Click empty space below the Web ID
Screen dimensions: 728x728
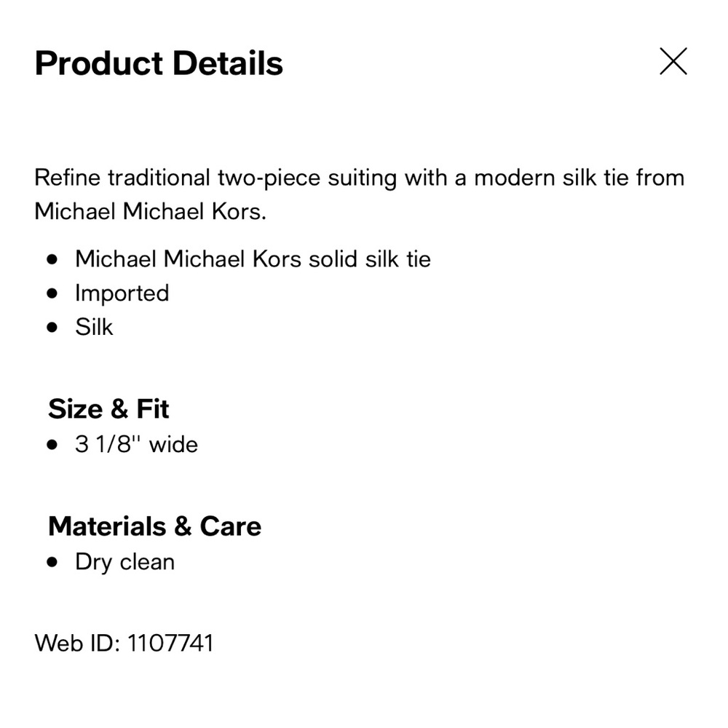coord(364,692)
